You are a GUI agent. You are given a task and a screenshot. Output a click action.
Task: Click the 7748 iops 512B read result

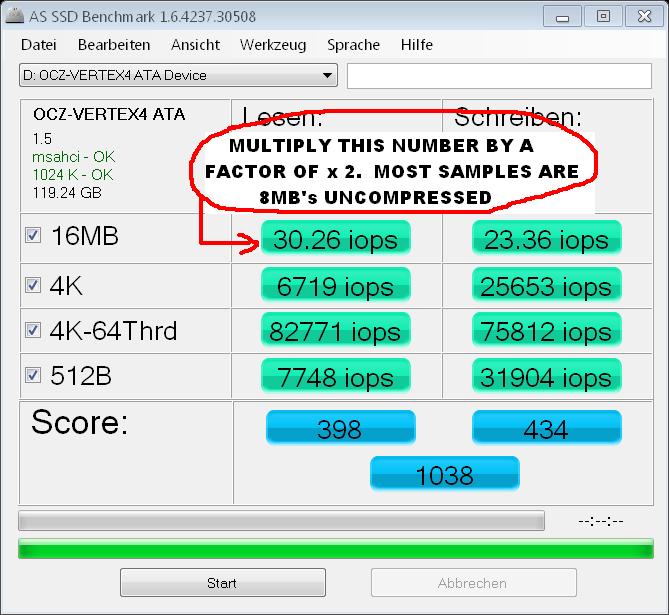[336, 376]
